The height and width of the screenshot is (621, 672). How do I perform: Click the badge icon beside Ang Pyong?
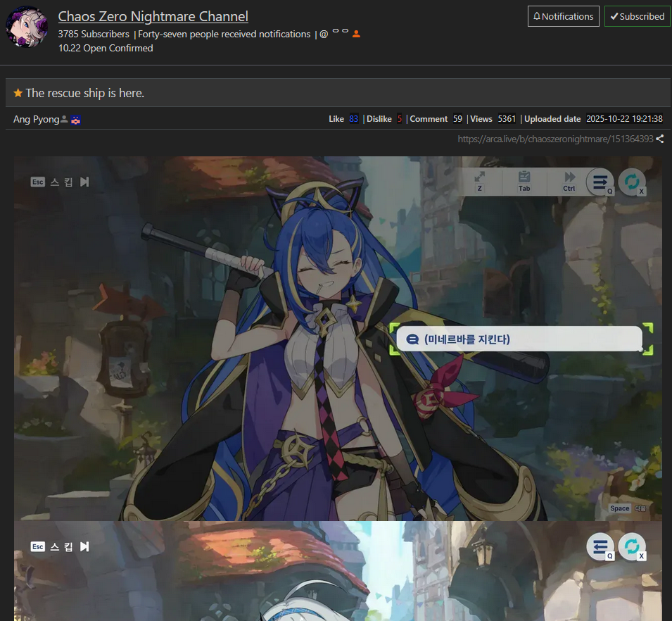[x=75, y=120]
